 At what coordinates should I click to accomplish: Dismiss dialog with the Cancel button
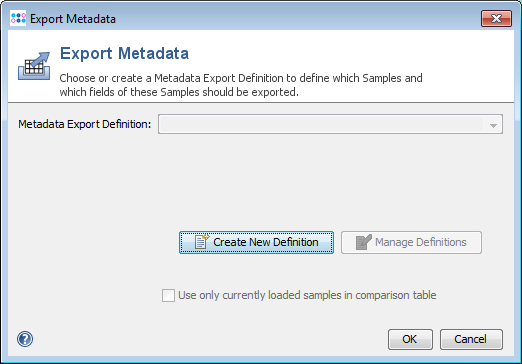tap(471, 339)
